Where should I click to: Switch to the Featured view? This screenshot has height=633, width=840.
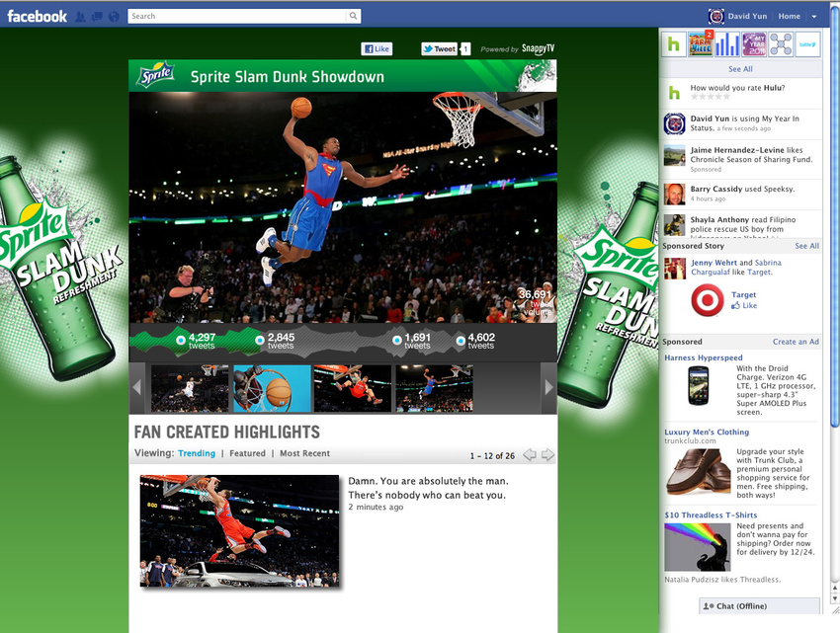247,453
